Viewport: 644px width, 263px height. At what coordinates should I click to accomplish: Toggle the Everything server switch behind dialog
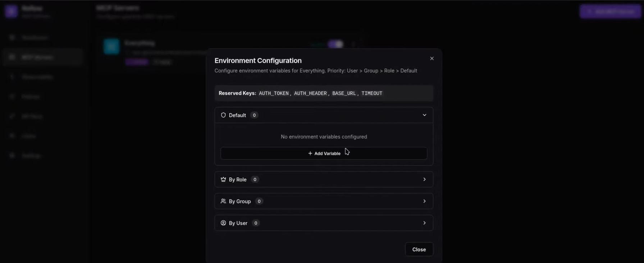pyautogui.click(x=335, y=44)
